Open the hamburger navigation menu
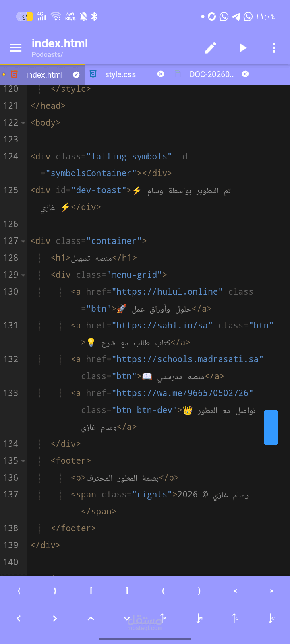 (16, 48)
